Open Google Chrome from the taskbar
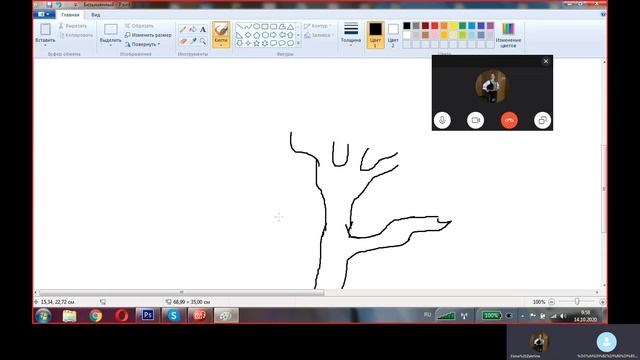 point(96,316)
